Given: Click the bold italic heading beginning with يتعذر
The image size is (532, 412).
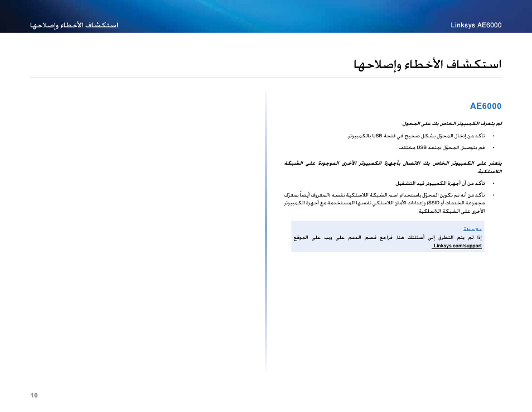Looking at the screenshot, I should (393, 167).
